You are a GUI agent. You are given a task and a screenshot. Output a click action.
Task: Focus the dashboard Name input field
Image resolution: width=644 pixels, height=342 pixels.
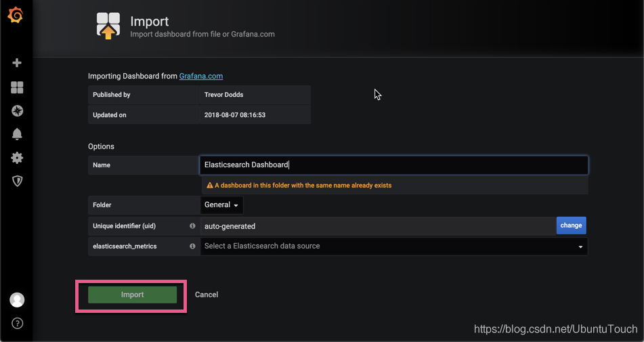coord(394,165)
